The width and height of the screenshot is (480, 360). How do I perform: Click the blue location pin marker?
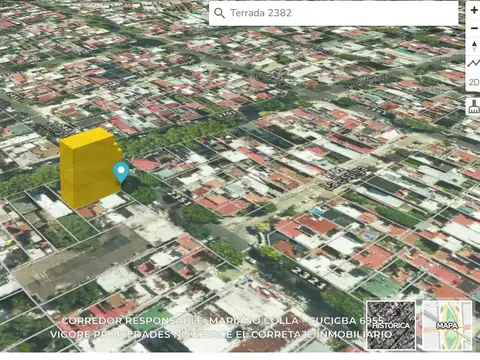(x=121, y=172)
